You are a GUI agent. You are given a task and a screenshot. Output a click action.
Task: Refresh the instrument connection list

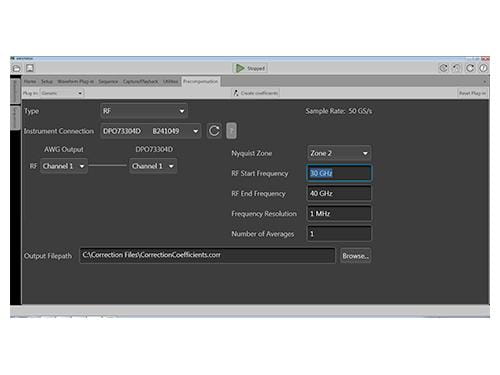pos(214,131)
